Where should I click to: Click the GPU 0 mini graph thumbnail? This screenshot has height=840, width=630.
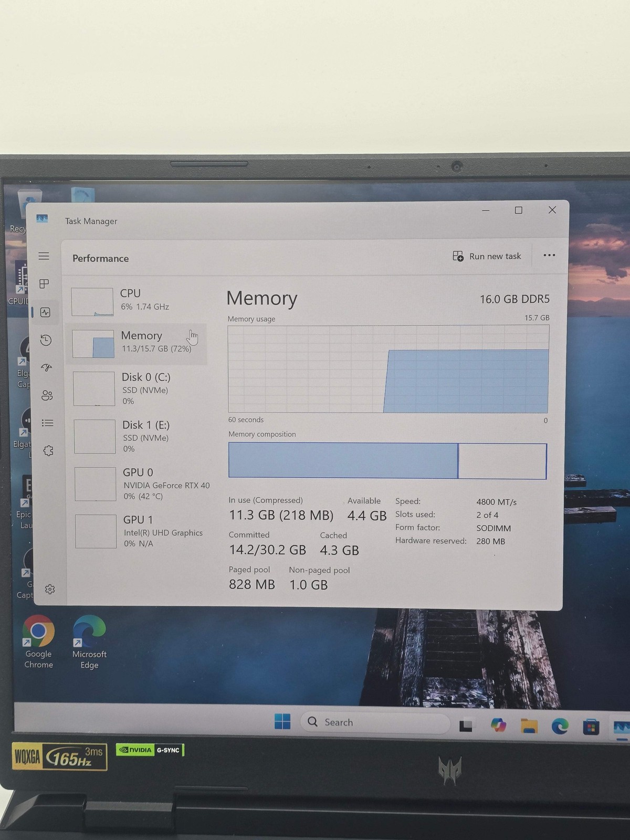click(x=96, y=484)
